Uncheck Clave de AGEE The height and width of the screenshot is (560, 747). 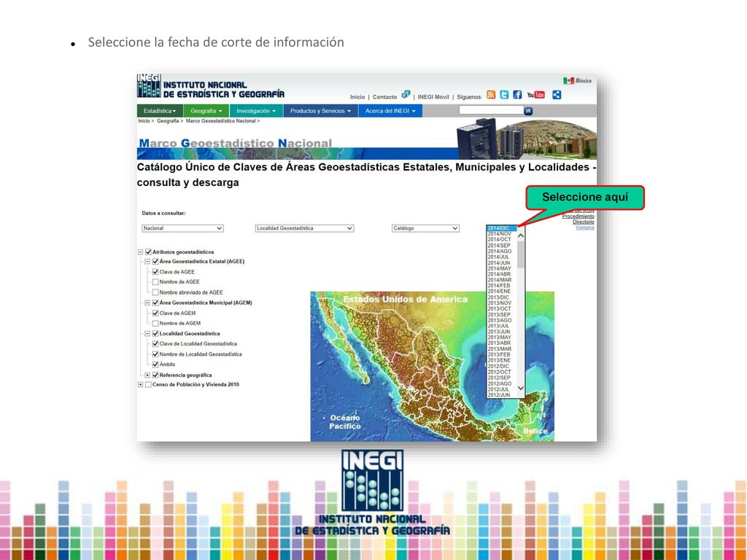pyautogui.click(x=155, y=272)
